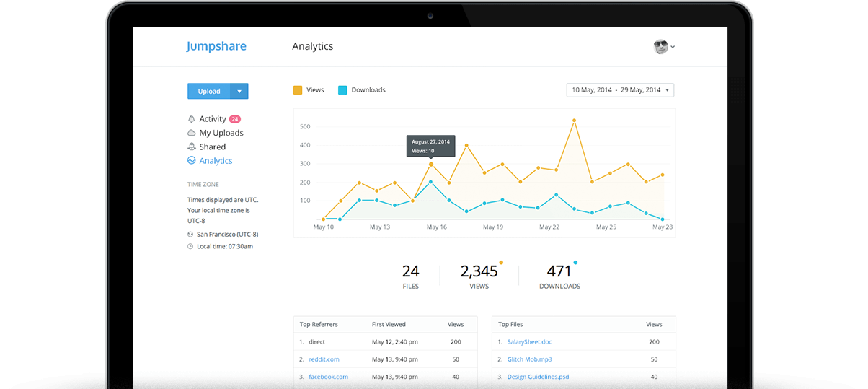868x389 pixels.
Task: Open the reddit.com referrer link
Action: [x=324, y=359]
